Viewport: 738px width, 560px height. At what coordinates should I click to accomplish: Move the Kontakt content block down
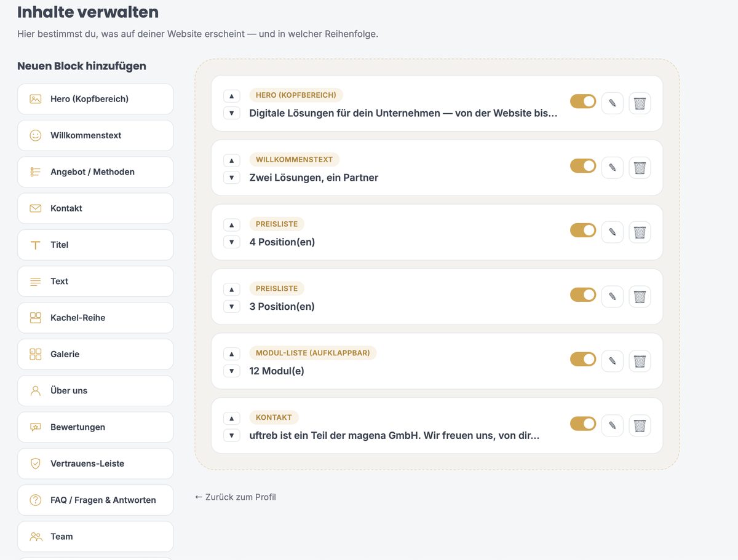231,436
